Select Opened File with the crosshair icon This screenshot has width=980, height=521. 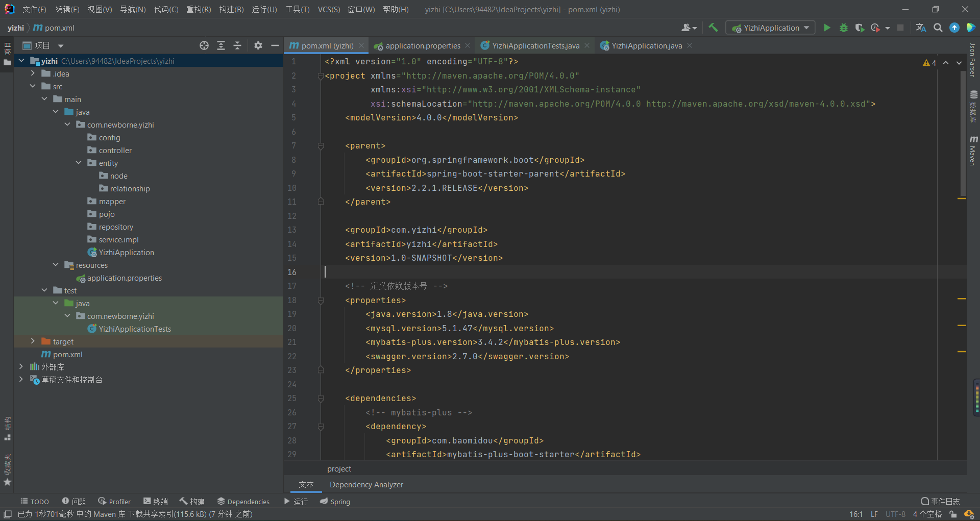204,45
